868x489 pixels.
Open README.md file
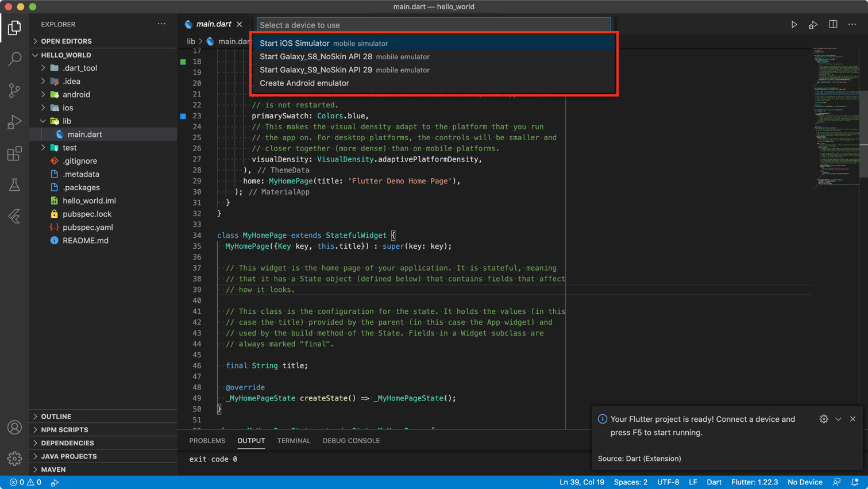[x=103, y=240]
